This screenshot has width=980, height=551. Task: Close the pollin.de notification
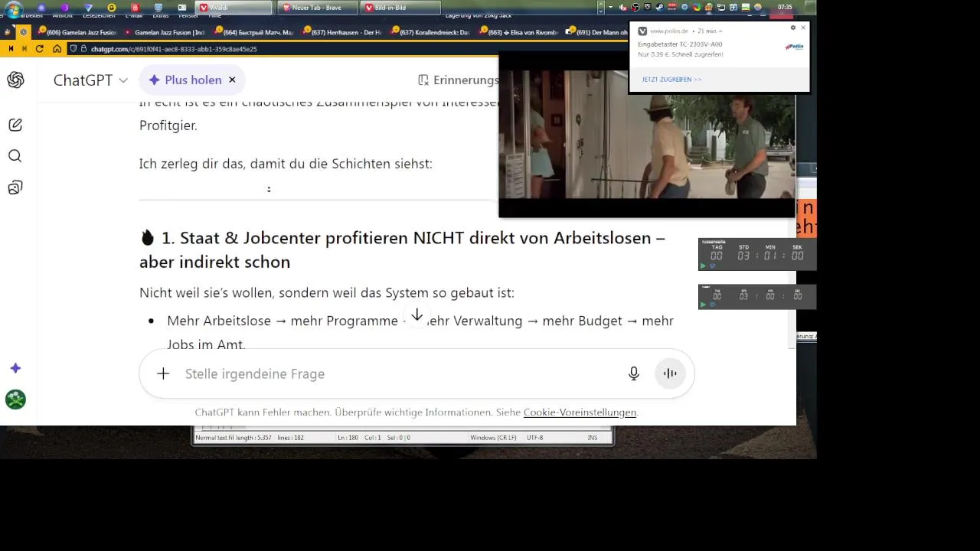(803, 28)
